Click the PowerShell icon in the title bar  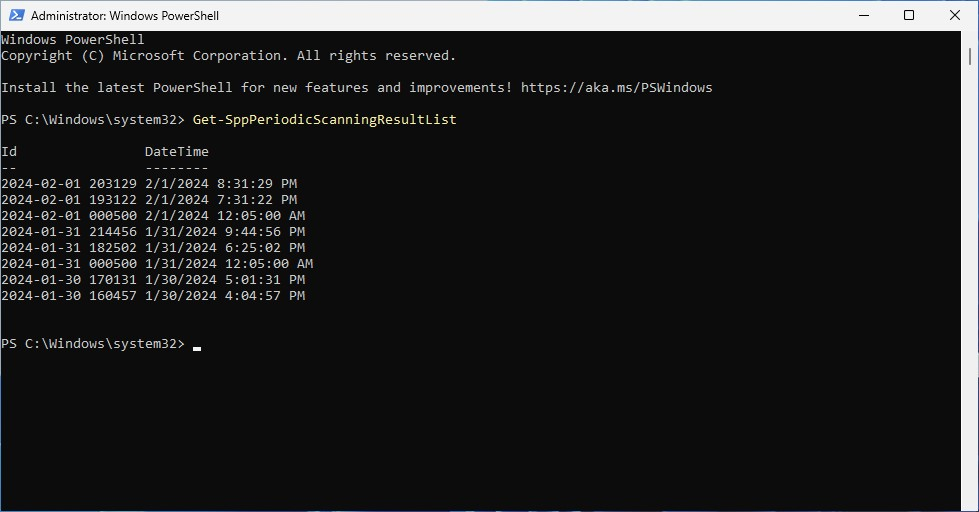click(x=16, y=15)
